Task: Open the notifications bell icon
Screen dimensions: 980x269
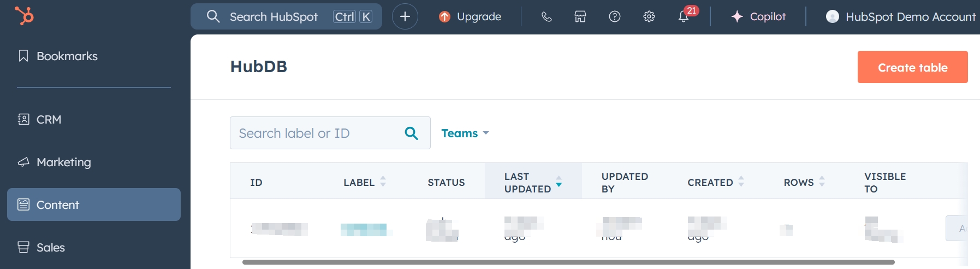Action: click(x=684, y=16)
